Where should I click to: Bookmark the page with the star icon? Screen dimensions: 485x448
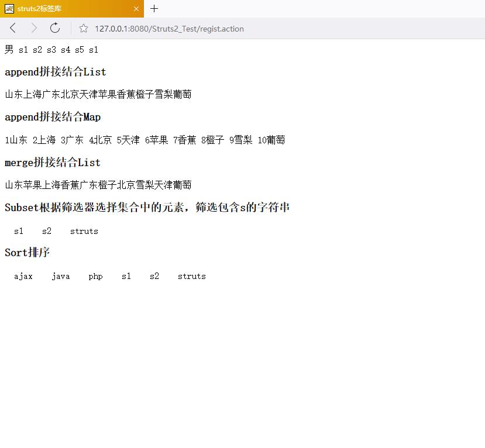pos(83,29)
